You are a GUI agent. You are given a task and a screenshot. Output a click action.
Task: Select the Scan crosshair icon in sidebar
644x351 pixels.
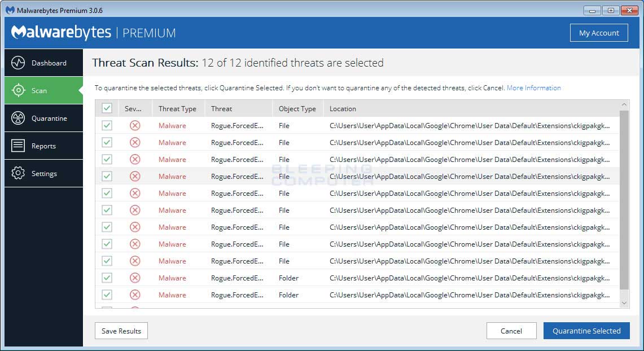pyautogui.click(x=19, y=90)
